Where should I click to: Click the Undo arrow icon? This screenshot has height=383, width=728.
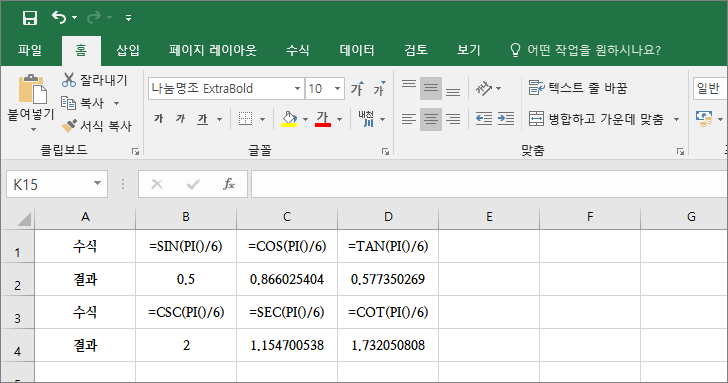[59, 17]
